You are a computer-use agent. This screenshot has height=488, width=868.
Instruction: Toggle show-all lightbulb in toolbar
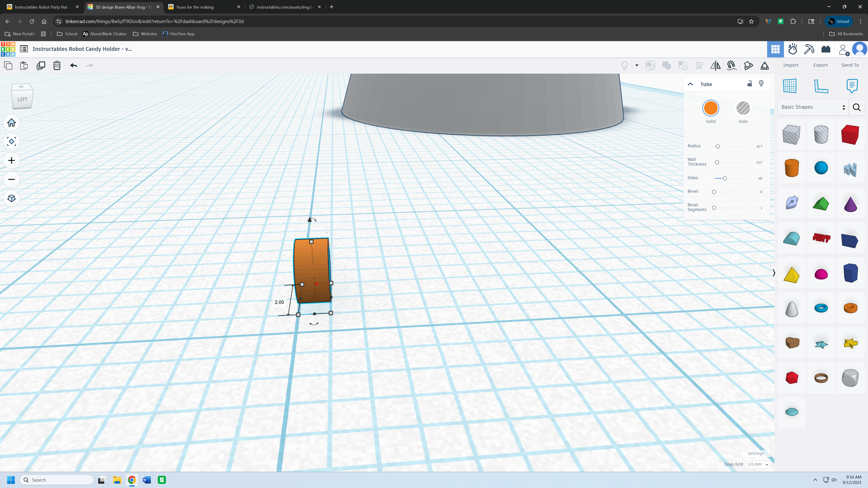click(625, 65)
